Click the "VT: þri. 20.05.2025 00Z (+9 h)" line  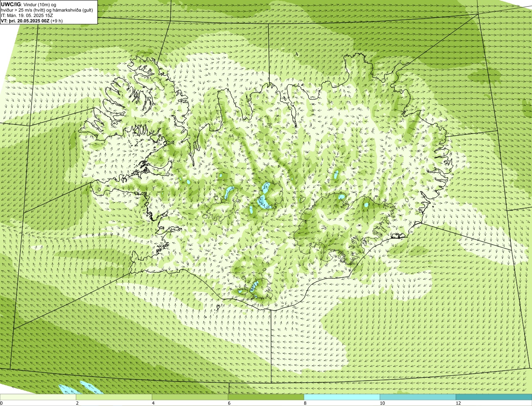(x=32, y=20)
